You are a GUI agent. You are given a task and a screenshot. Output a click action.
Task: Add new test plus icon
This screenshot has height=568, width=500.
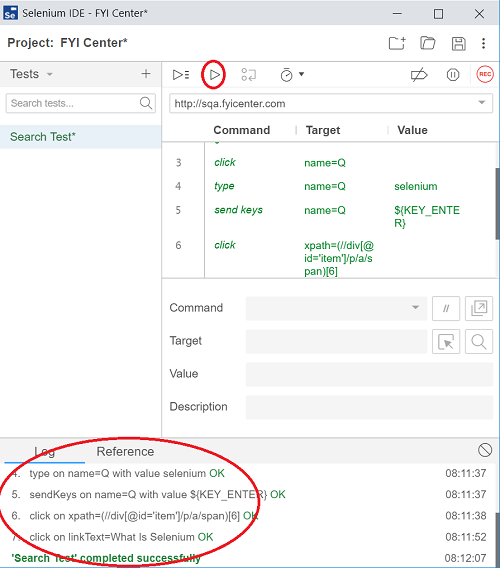[x=146, y=74]
